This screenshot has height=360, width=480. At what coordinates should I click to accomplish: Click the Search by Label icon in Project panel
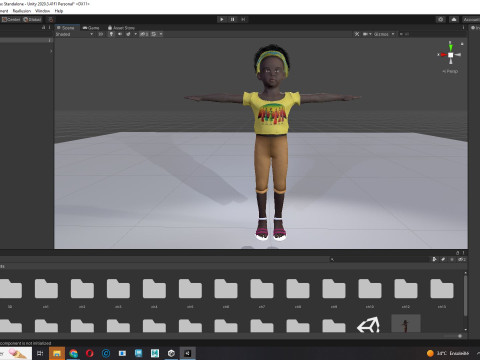(443, 259)
